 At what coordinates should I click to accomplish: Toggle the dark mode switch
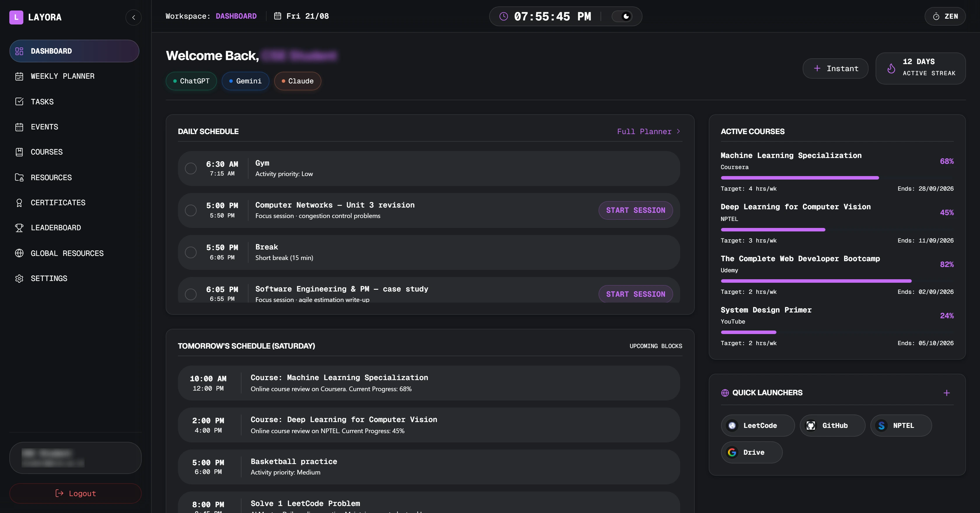click(622, 16)
